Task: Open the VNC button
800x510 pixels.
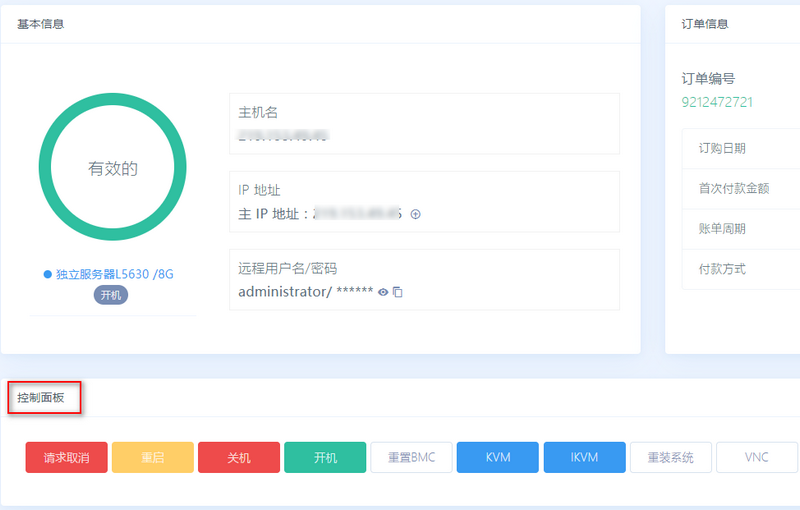Action: [757, 457]
